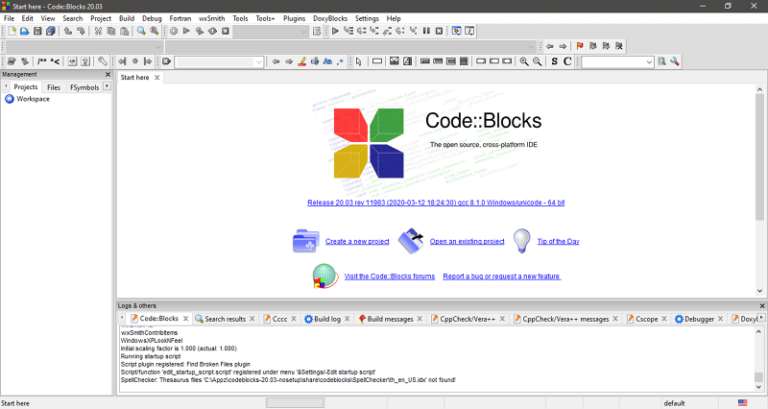Image resolution: width=768 pixels, height=409 pixels.
Task: Click the Save file toolbar icon
Action: click(38, 31)
